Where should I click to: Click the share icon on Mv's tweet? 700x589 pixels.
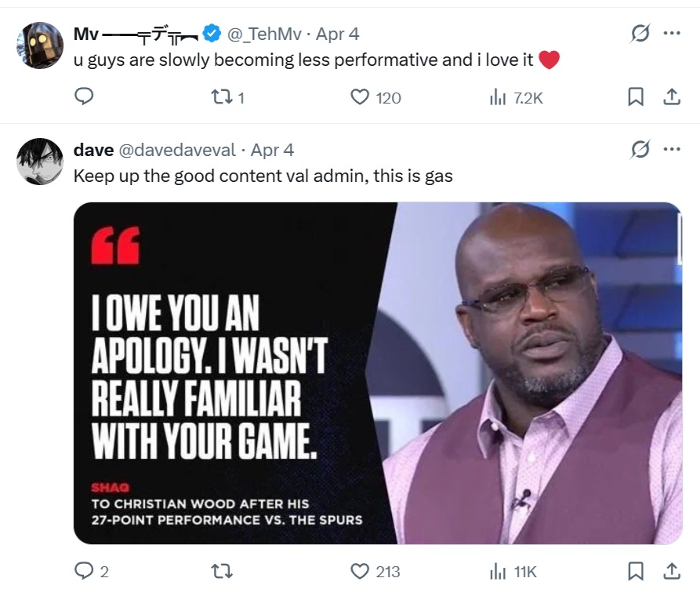pos(671,97)
